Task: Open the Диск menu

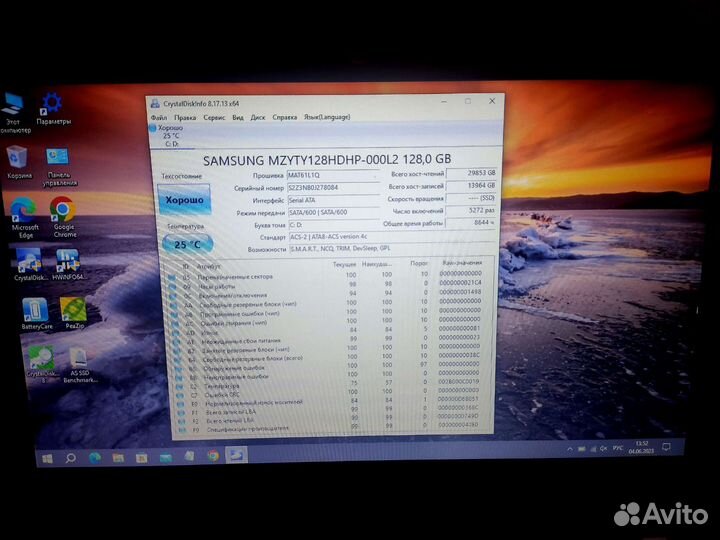Action: pyautogui.click(x=258, y=118)
